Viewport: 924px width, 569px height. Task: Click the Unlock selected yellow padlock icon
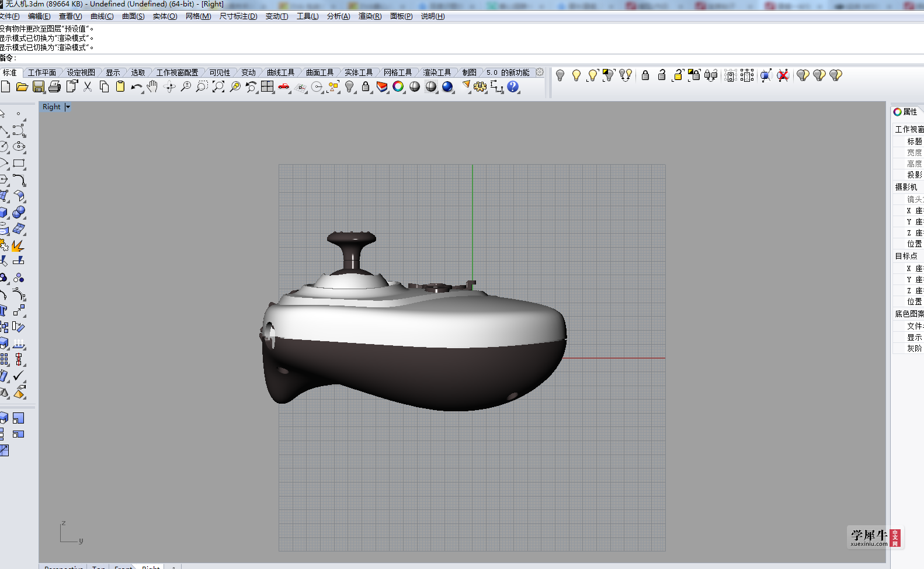coord(678,75)
